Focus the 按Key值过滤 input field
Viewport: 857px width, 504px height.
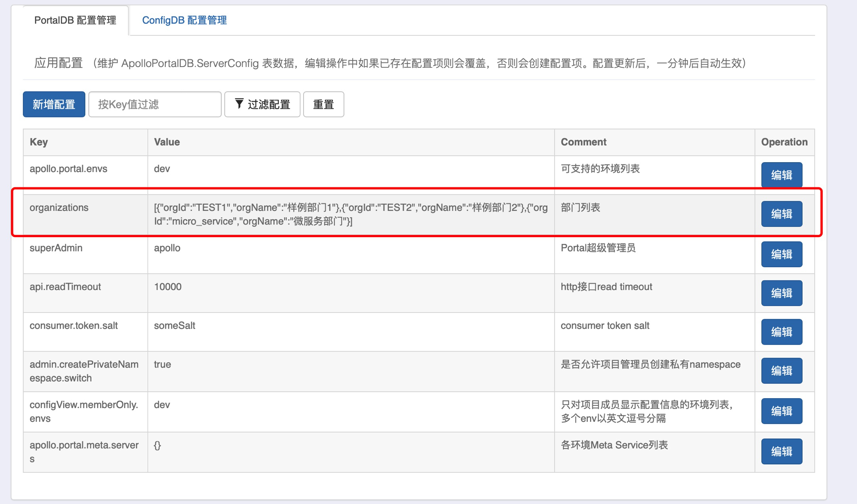coord(155,104)
